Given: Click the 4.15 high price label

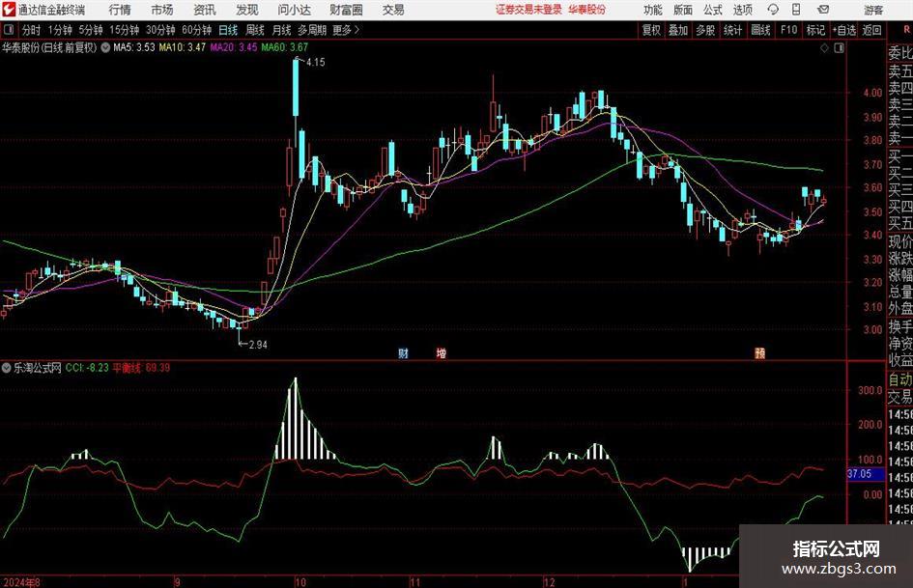Looking at the screenshot, I should 315,63.
